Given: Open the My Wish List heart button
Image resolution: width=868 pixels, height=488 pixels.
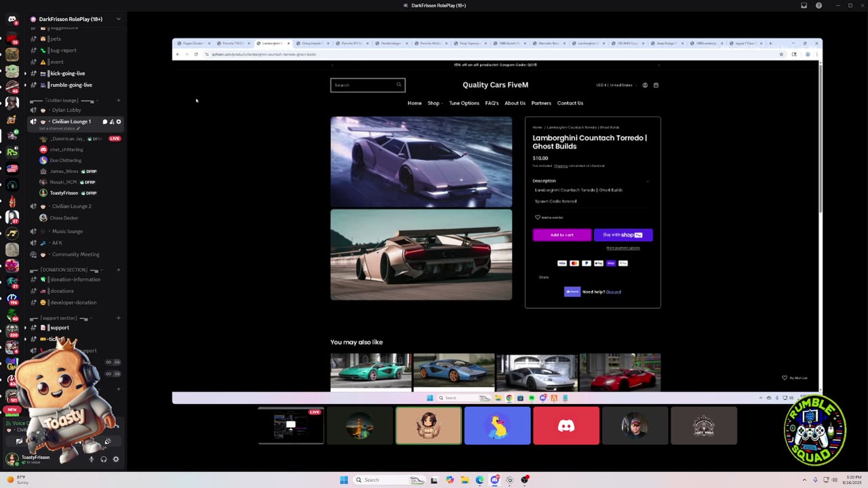Looking at the screenshot, I should coord(794,378).
